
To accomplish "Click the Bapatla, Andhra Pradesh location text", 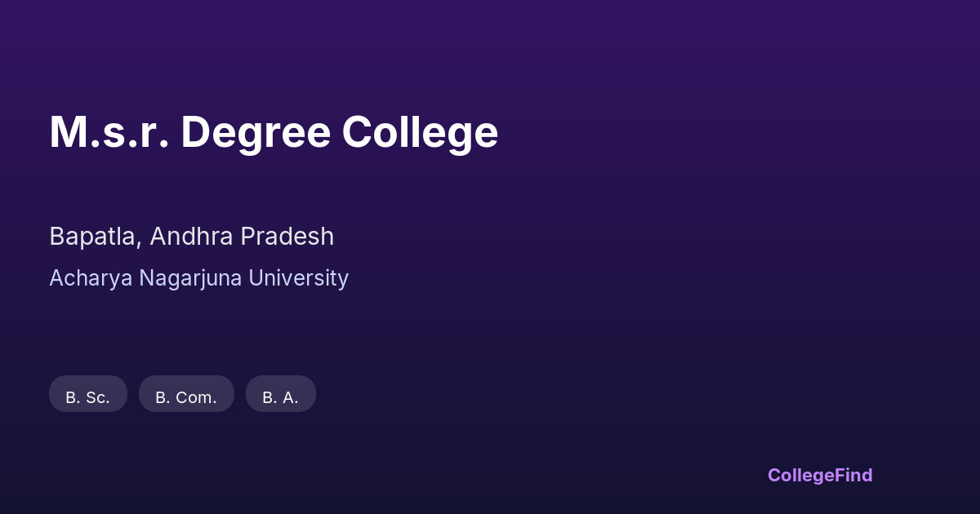I will (191, 237).
